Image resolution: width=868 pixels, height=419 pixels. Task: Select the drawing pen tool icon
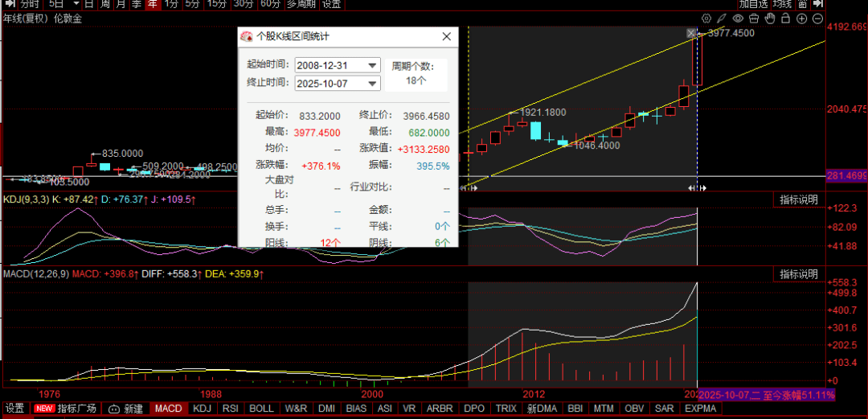tap(723, 18)
